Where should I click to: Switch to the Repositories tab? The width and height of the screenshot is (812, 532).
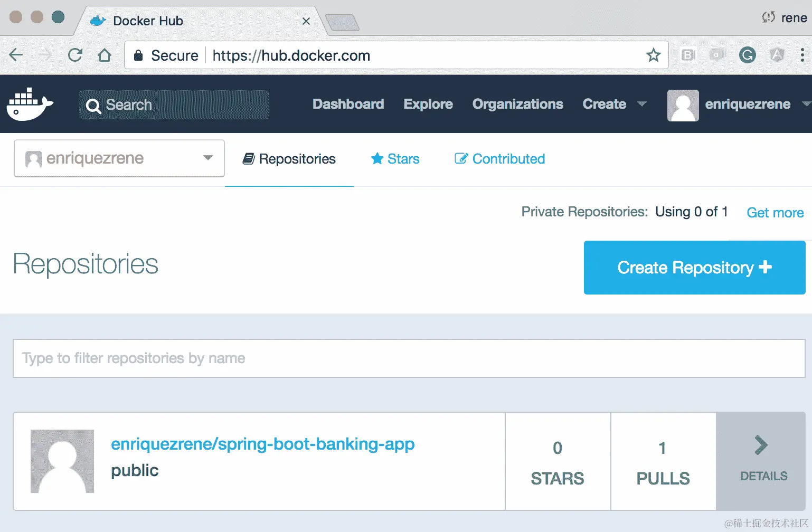tap(289, 159)
